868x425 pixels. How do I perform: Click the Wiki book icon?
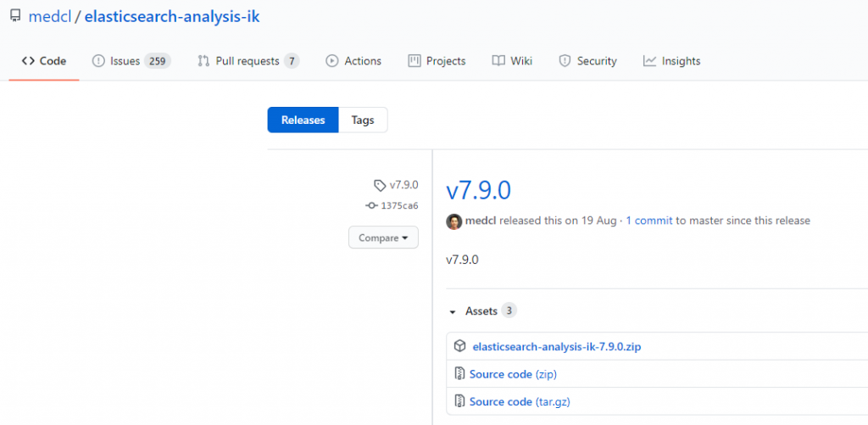(498, 61)
